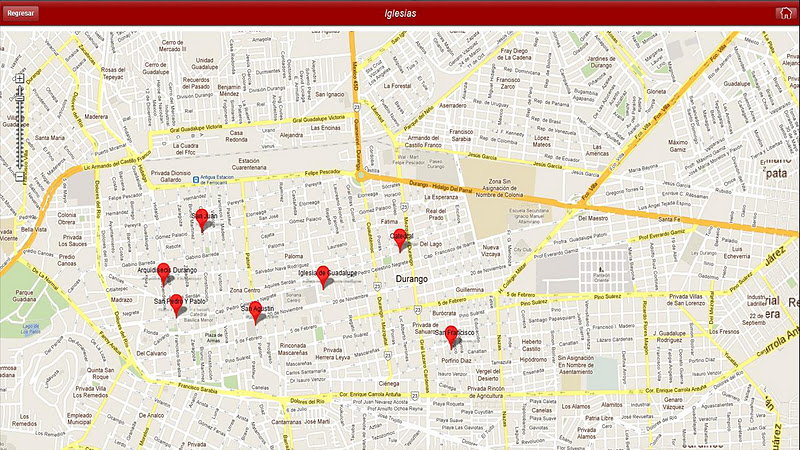Click the Rinconada Mascareñas label

point(293,349)
